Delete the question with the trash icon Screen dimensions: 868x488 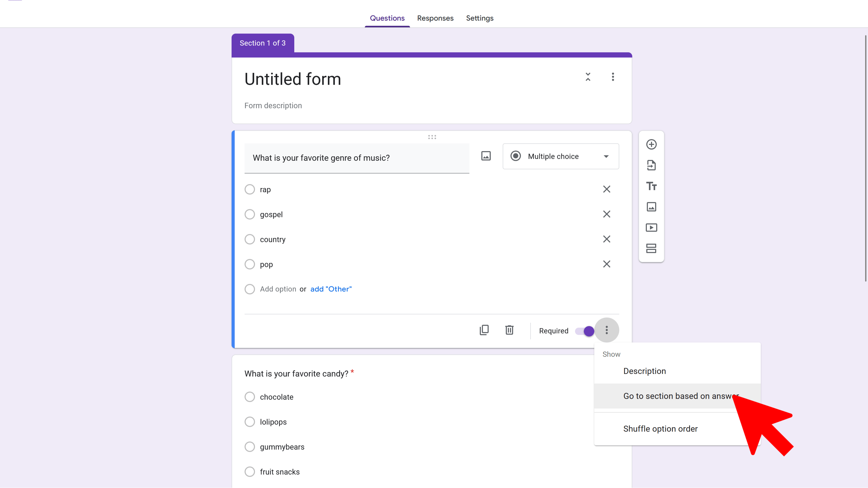[509, 330]
